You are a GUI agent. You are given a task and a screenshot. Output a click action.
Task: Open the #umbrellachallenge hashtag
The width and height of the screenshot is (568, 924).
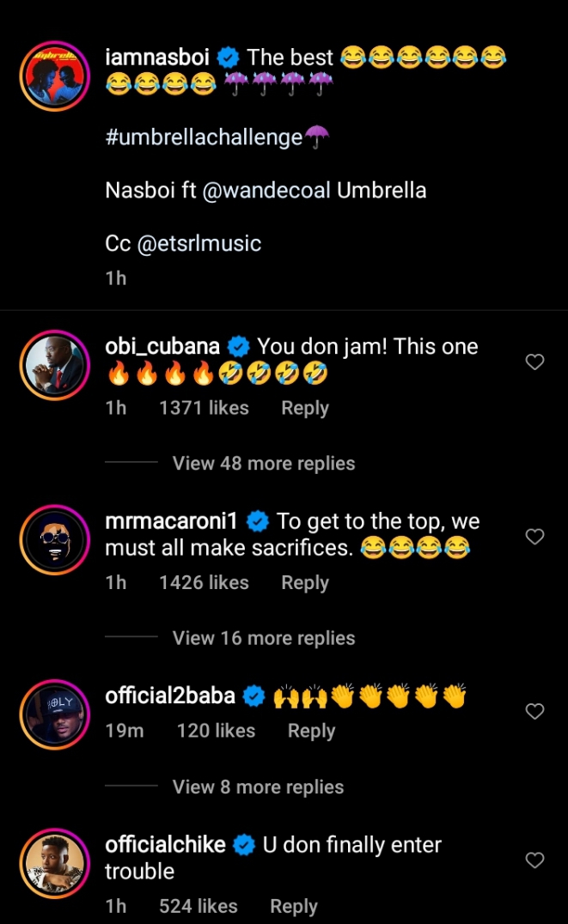click(205, 137)
